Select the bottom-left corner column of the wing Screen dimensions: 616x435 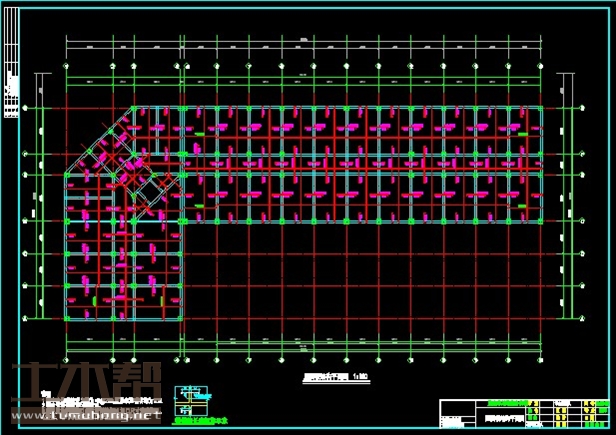tap(66, 319)
